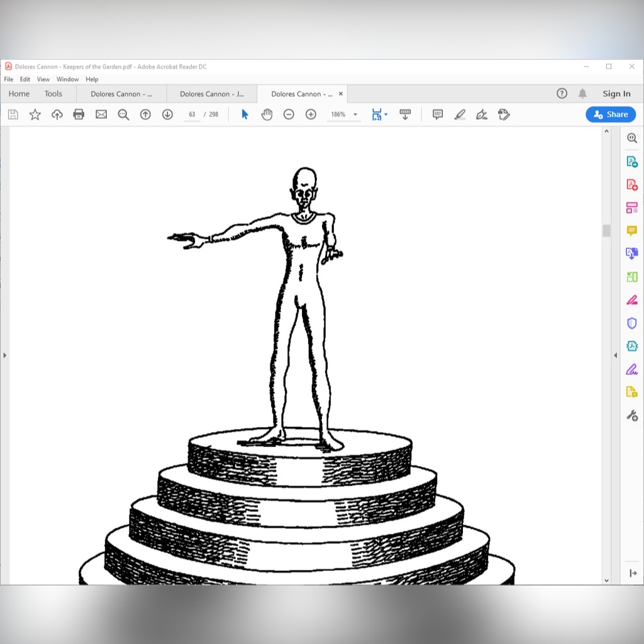Open the Help menu
This screenshot has height=644, width=644.
[x=92, y=79]
